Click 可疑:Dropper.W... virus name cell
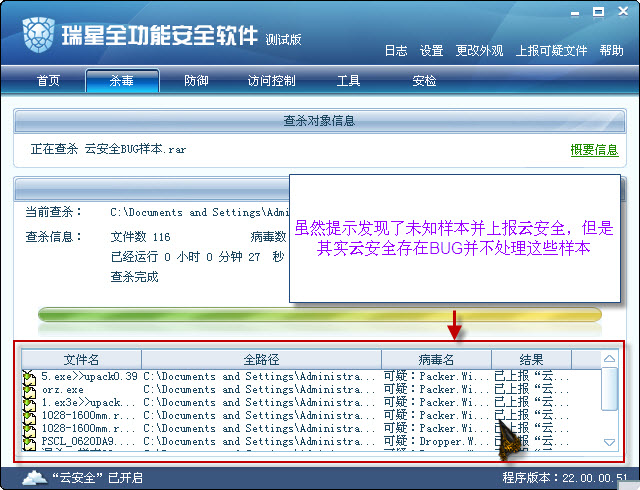The width and height of the screenshot is (640, 490). (436, 441)
